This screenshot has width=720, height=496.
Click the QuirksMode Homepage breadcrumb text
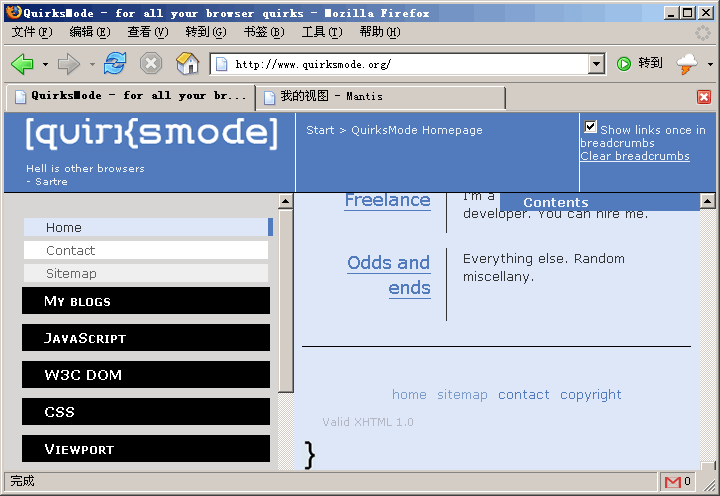pyautogui.click(x=416, y=130)
